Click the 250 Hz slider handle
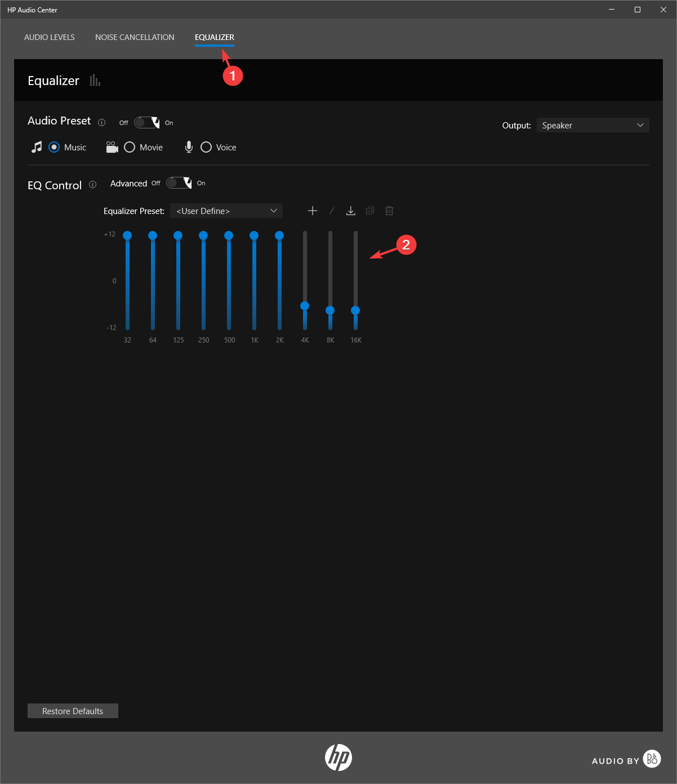 [x=203, y=235]
